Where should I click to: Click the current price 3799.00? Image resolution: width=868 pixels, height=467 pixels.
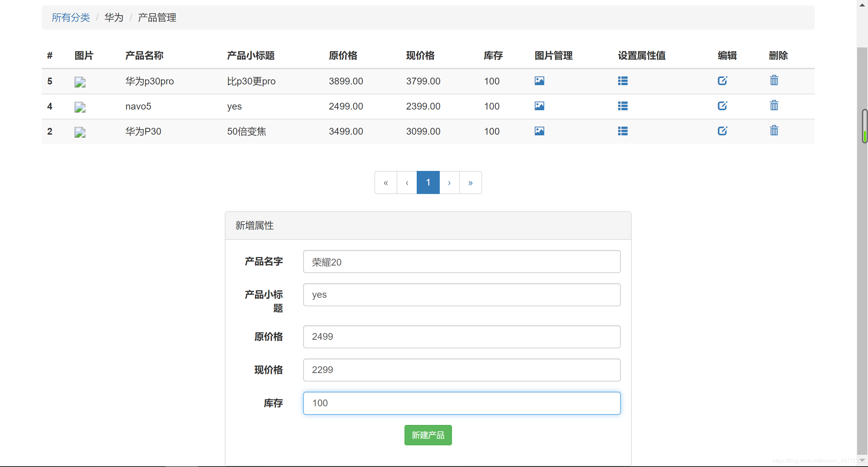423,81
